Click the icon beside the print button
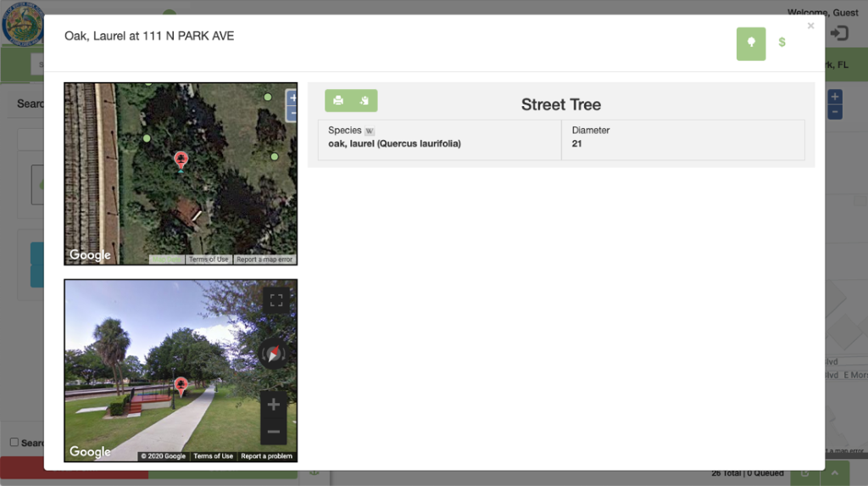868x486 pixels. click(364, 101)
